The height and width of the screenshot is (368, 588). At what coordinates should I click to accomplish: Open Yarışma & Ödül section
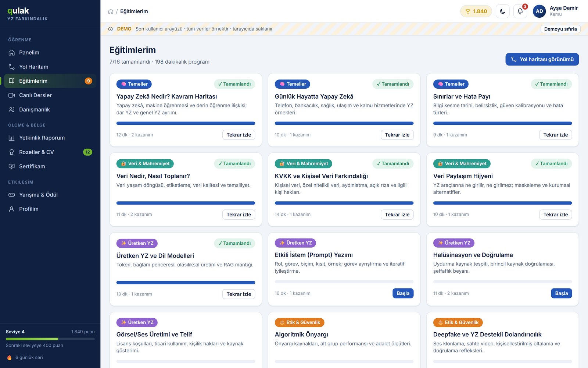click(50, 195)
